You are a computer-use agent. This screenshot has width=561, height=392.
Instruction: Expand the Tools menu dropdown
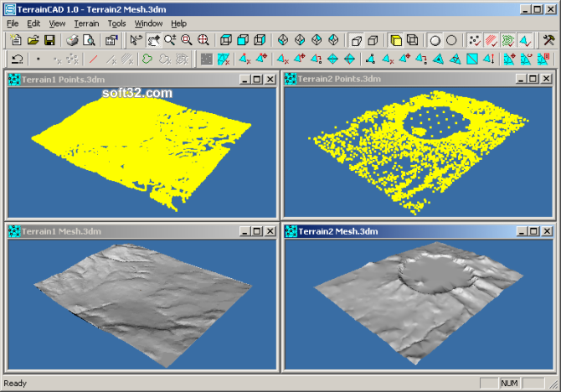click(x=117, y=23)
